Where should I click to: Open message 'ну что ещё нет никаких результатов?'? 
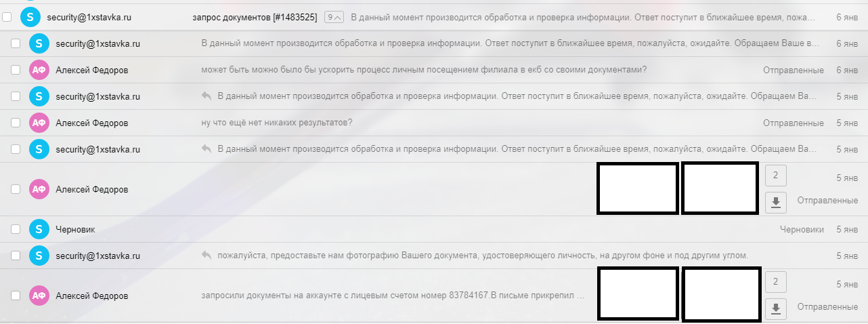277,123
